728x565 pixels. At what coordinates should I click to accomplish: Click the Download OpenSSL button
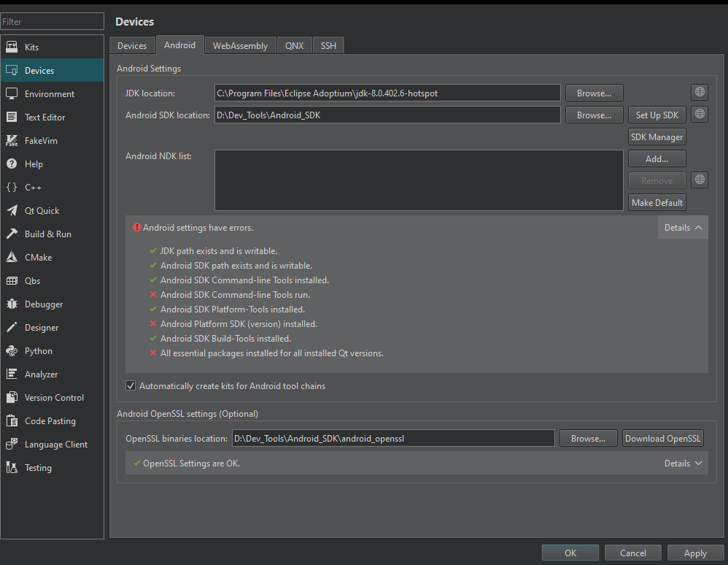(662, 438)
